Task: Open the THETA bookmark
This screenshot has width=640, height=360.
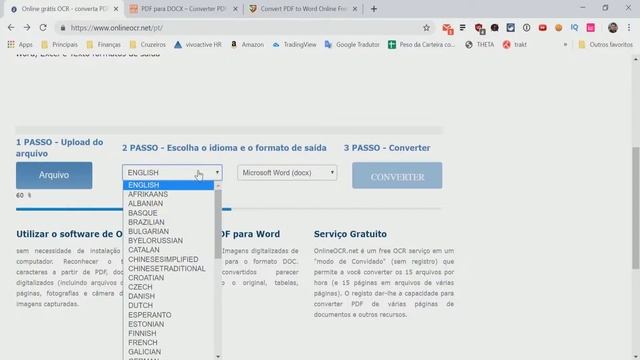Action: click(480, 44)
